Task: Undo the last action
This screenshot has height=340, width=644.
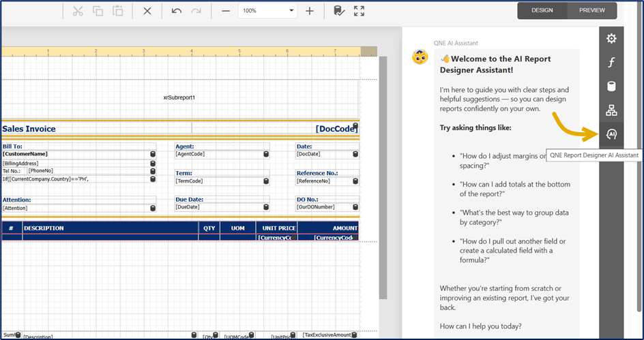Action: coord(177,11)
